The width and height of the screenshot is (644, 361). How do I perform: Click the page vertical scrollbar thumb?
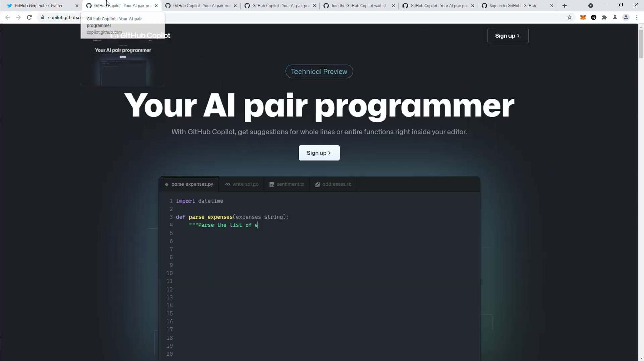(641, 44)
